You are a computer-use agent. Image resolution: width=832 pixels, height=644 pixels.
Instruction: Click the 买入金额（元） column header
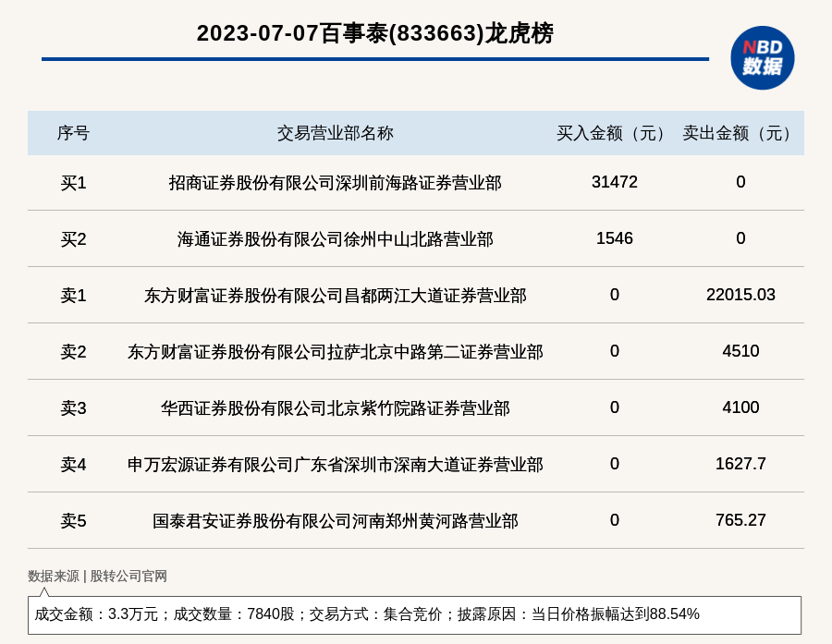click(x=615, y=133)
